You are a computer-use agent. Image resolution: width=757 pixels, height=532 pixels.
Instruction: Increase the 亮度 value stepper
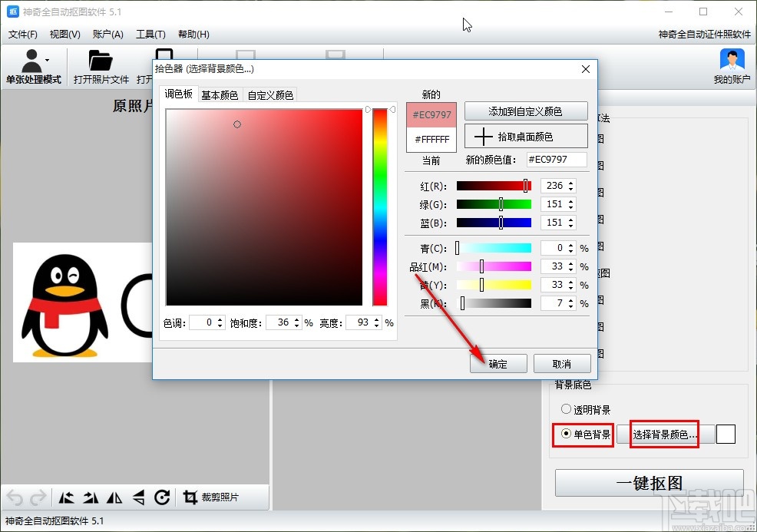pos(377,319)
